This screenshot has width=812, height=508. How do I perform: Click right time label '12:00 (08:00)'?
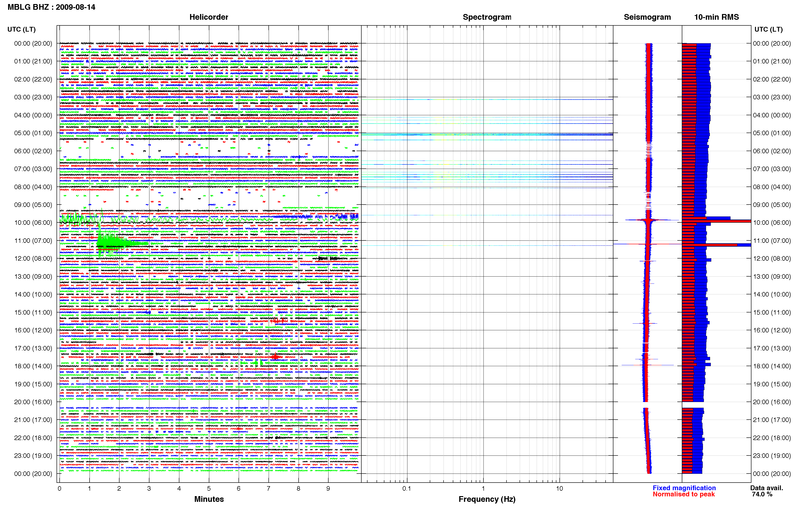[x=772, y=259]
